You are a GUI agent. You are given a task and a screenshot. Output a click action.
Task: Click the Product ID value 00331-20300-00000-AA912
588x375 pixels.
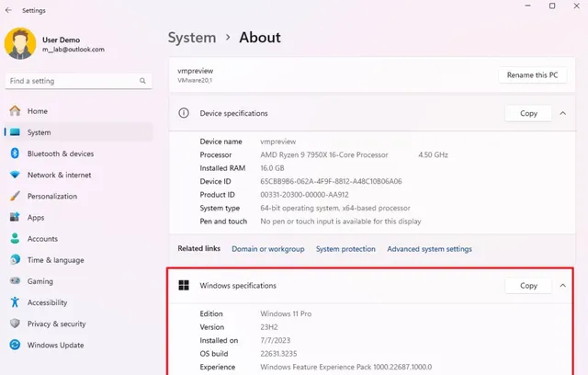coord(304,195)
